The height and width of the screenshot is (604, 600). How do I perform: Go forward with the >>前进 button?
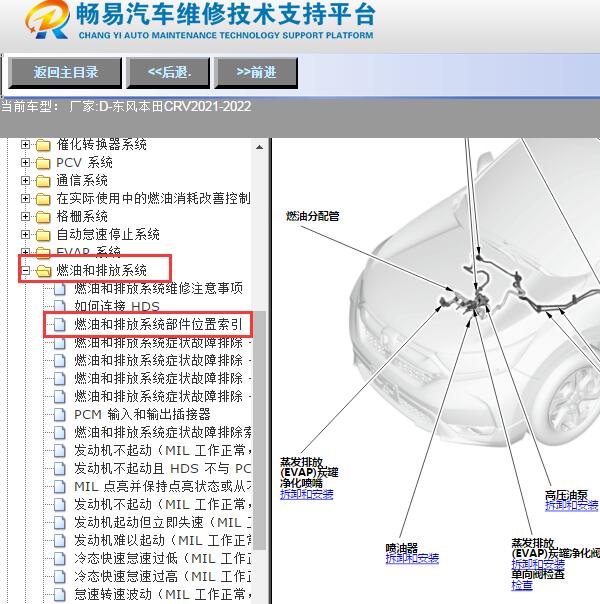tap(256, 73)
